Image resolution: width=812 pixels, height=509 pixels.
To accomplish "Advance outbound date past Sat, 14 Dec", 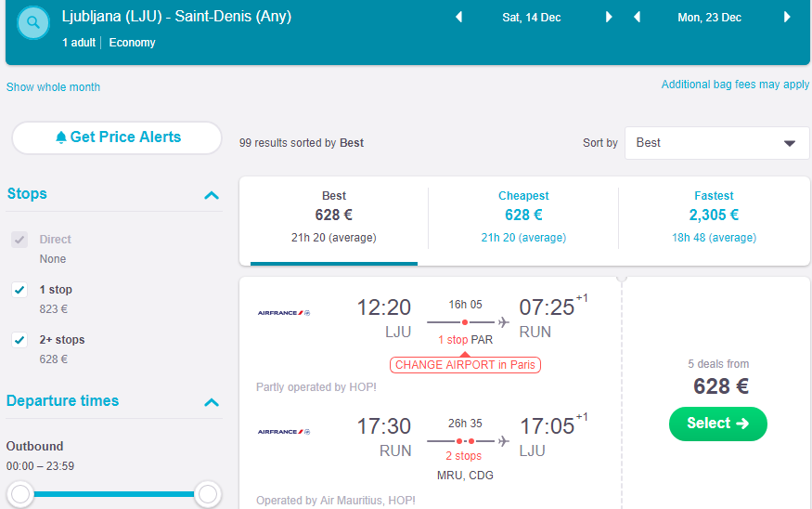I will point(609,18).
